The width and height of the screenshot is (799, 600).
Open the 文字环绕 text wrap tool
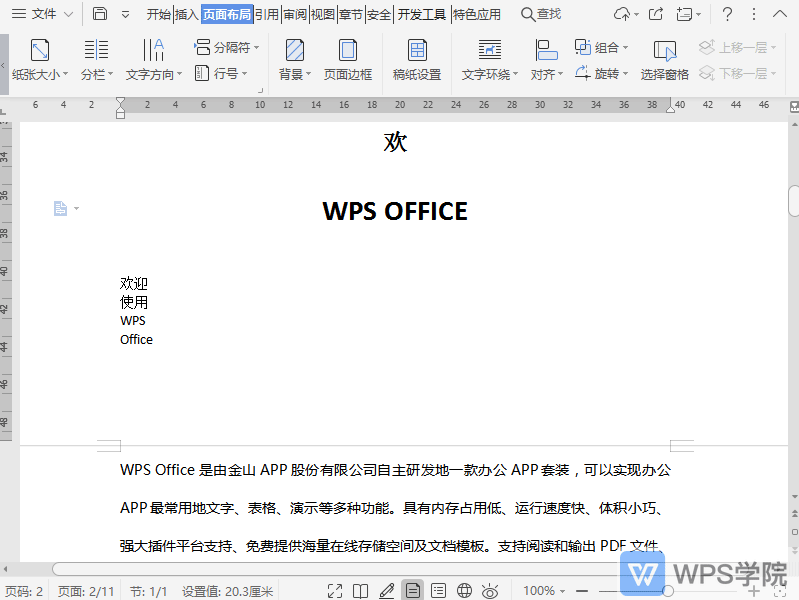(489, 60)
